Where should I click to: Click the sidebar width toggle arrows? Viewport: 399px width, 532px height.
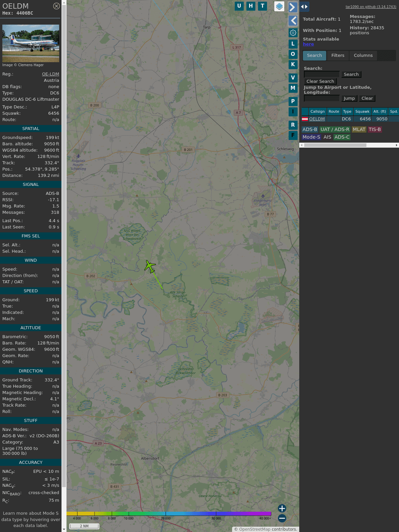point(304,7)
